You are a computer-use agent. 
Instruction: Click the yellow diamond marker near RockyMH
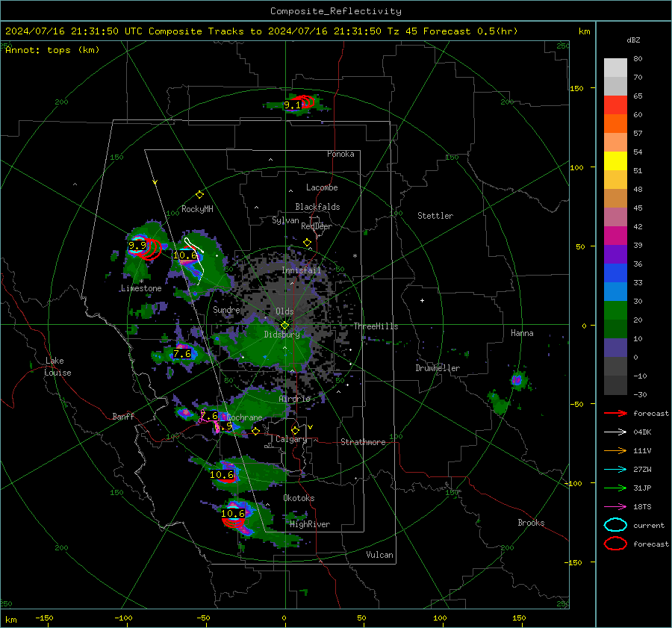pos(199,195)
